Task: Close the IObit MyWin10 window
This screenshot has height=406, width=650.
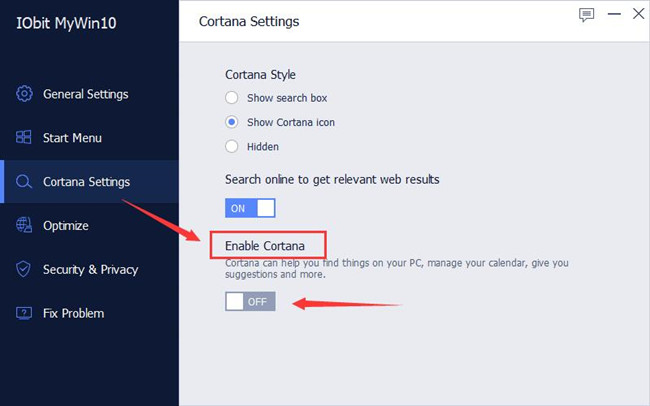Action: (638, 14)
